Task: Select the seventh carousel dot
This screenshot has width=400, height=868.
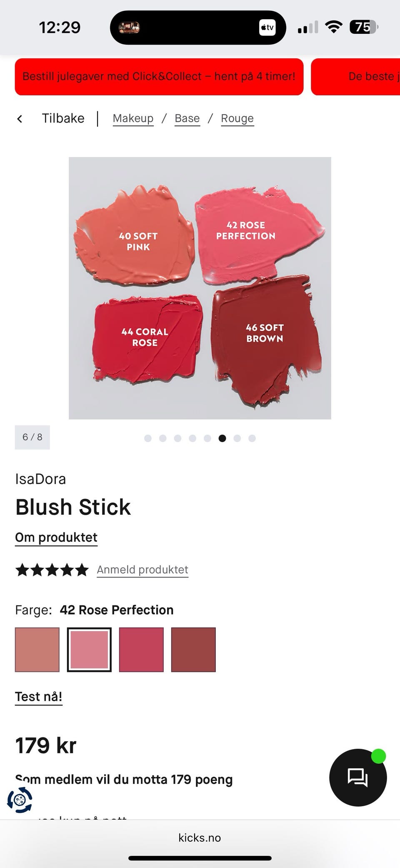Action: (237, 438)
